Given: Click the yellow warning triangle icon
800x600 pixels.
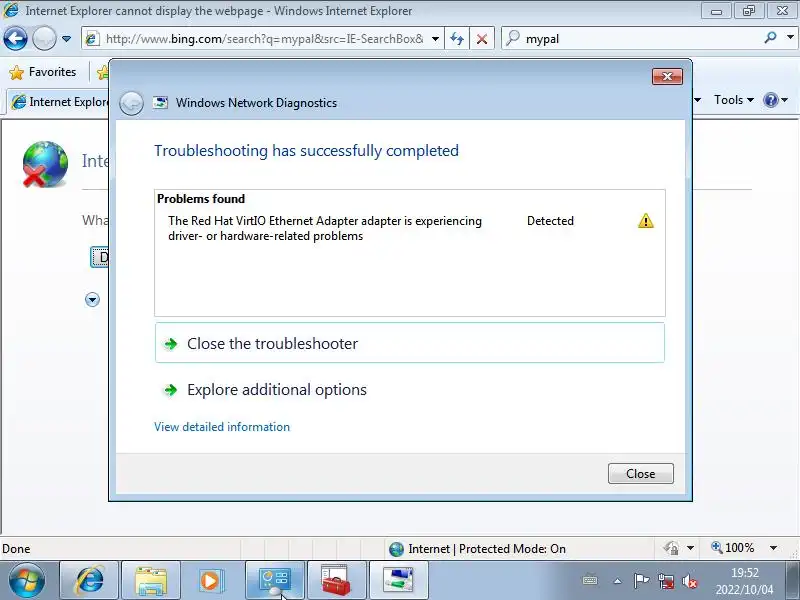Looking at the screenshot, I should 645,221.
